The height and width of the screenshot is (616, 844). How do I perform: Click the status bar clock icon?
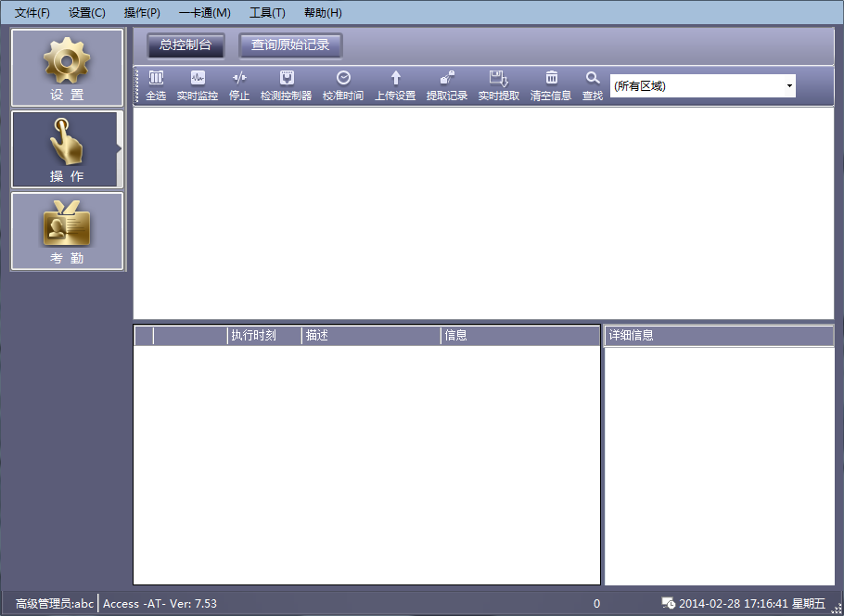coord(668,604)
